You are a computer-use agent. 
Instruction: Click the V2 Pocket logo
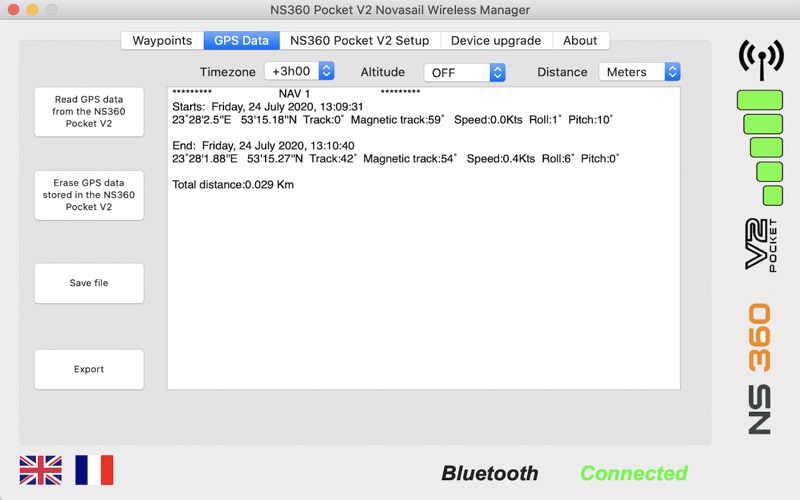761,245
